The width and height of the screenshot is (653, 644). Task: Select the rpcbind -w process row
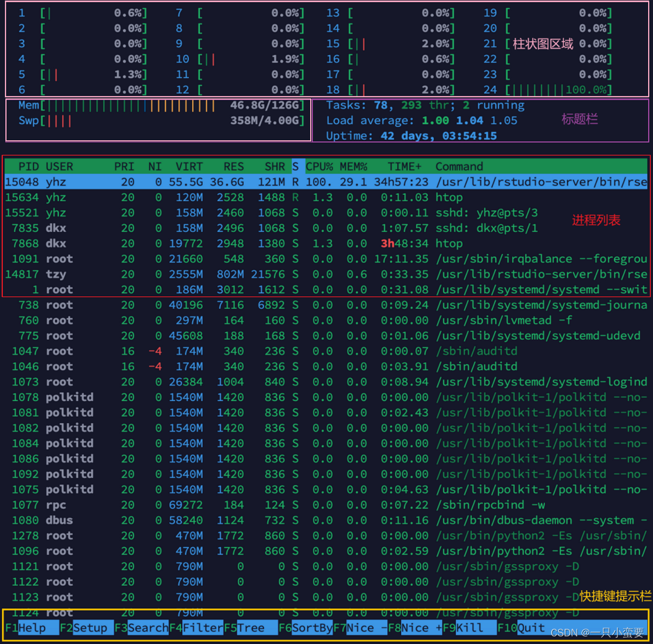pyautogui.click(x=326, y=505)
